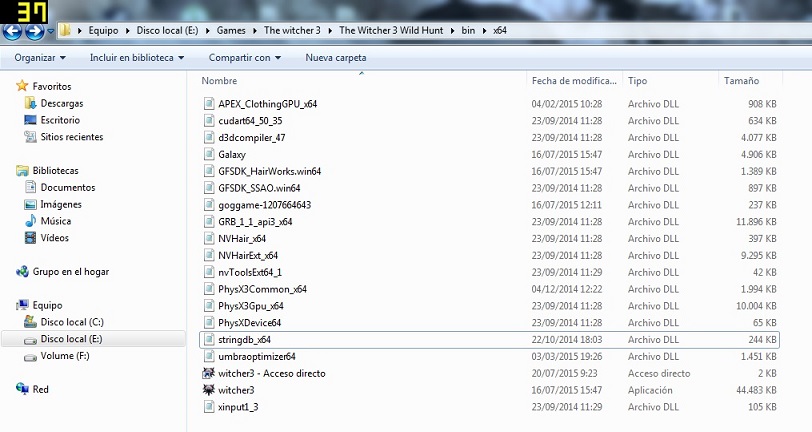The width and height of the screenshot is (812, 432).
Task: Select Favoritos star icon in sidebar
Action: (x=22, y=85)
